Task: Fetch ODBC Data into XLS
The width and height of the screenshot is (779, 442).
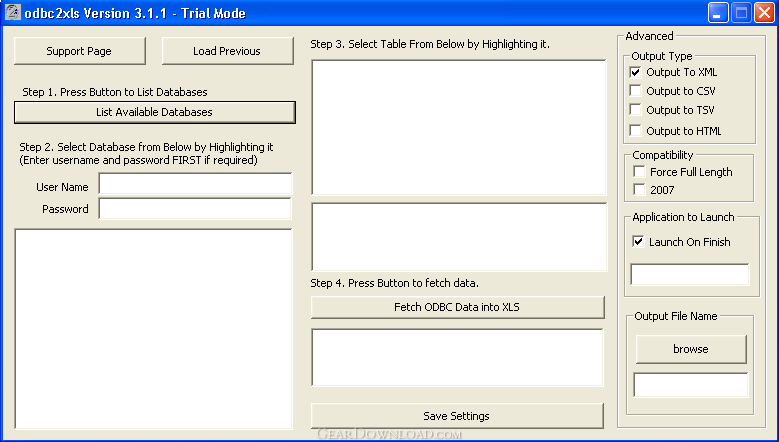Action: point(457,307)
